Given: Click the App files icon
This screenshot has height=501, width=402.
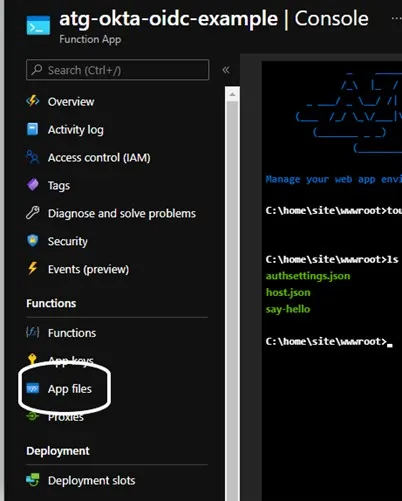Looking at the screenshot, I should click(33, 388).
